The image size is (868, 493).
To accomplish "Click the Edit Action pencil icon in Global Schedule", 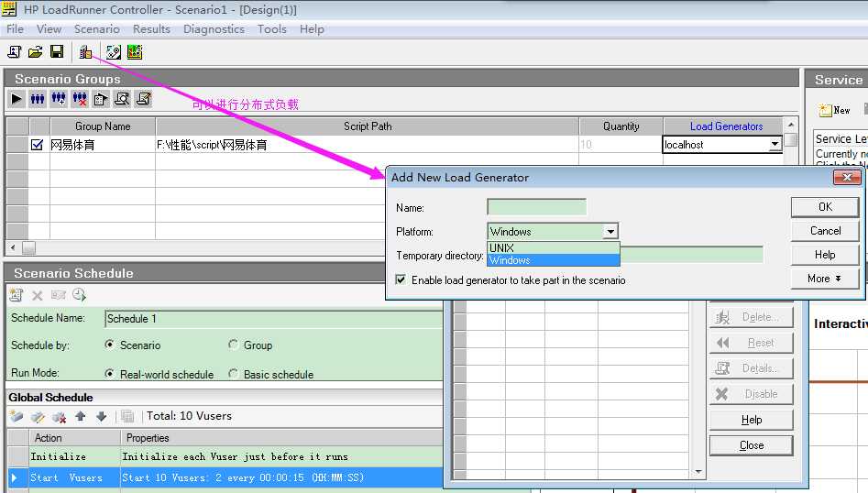I will [38, 417].
